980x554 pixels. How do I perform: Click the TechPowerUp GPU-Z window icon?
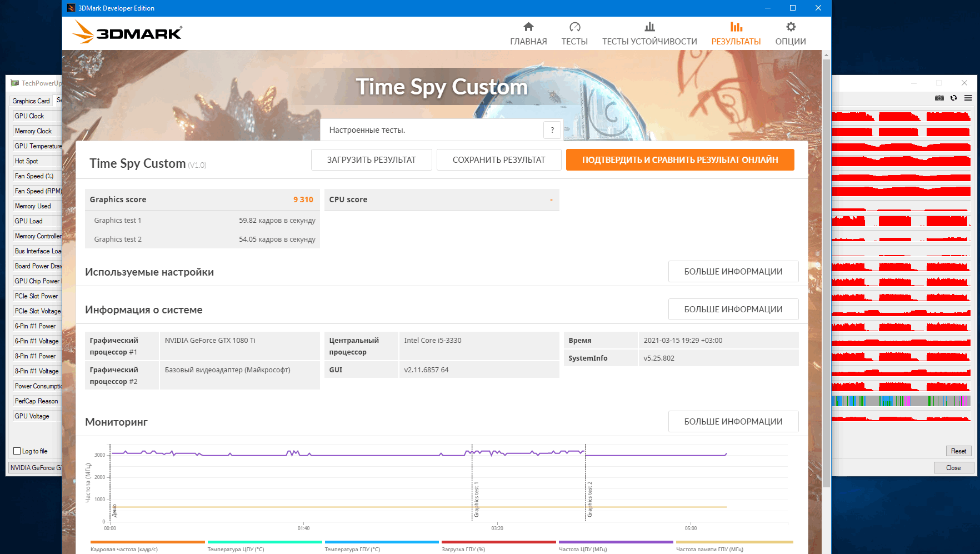tap(15, 83)
